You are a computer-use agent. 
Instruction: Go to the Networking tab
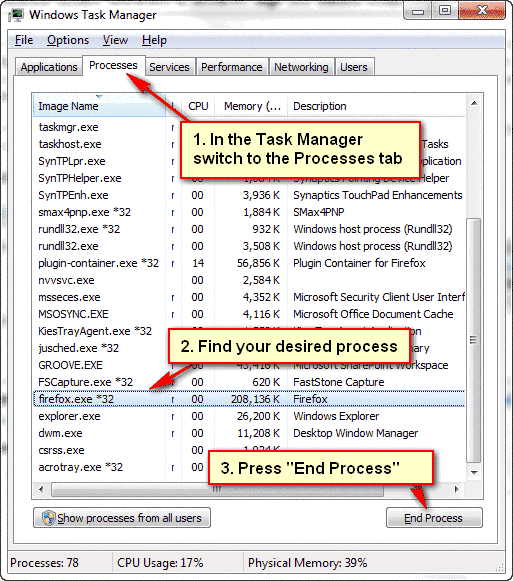[x=301, y=67]
